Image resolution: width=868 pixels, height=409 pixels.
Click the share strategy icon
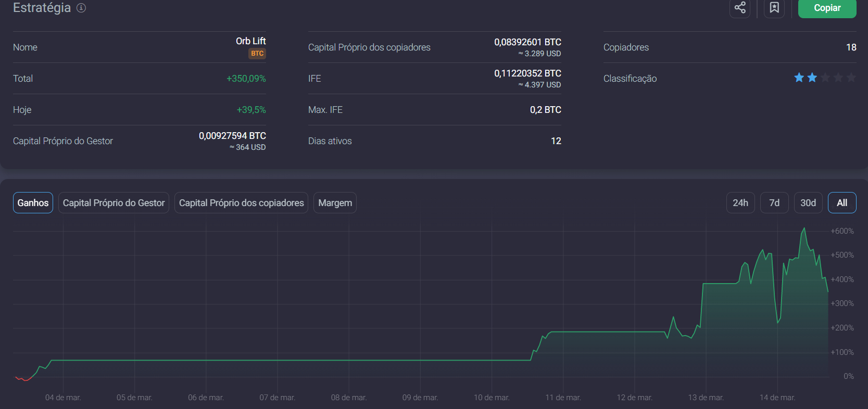pos(740,8)
